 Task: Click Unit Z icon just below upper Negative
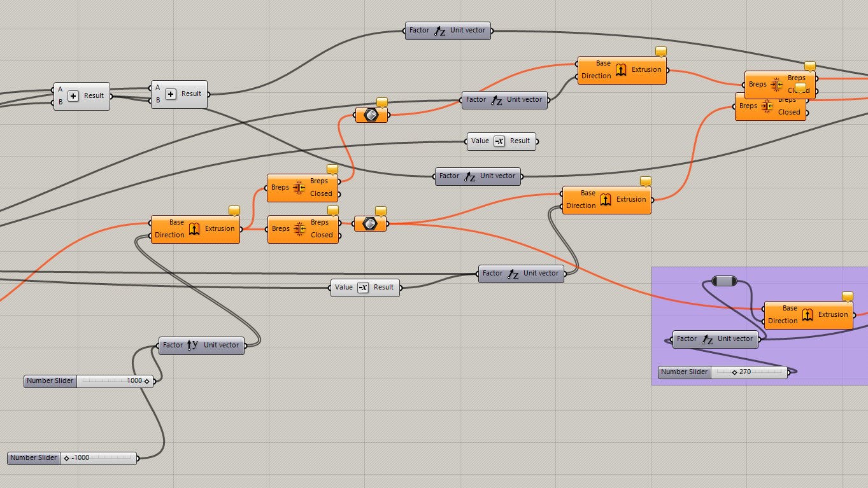469,176
